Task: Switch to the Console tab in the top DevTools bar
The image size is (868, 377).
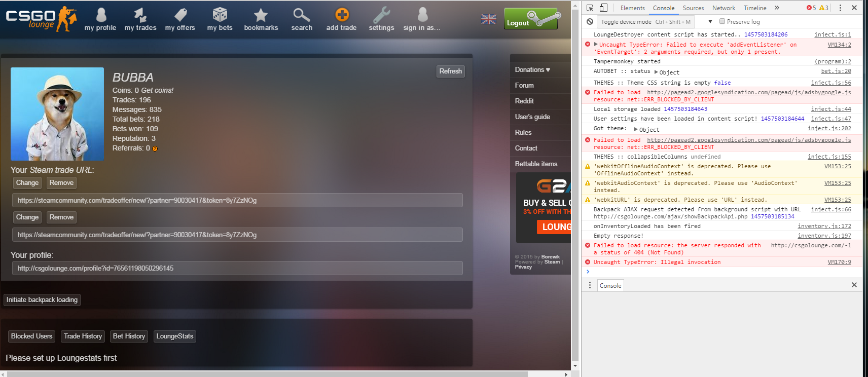Action: (x=664, y=8)
